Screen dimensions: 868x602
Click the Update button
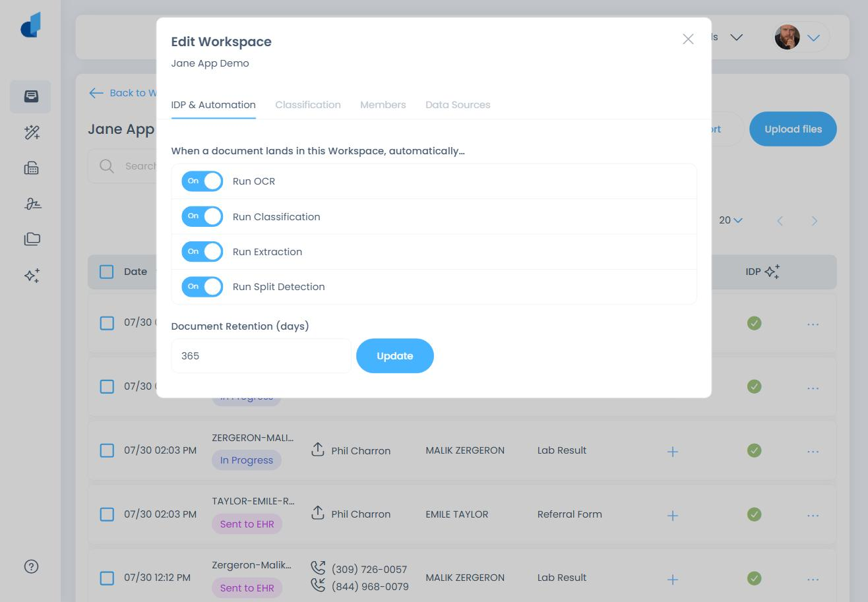point(395,356)
